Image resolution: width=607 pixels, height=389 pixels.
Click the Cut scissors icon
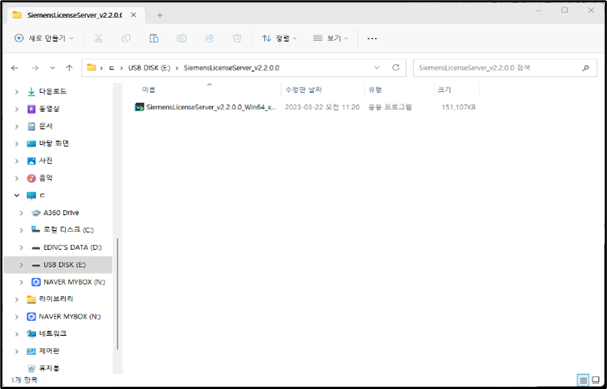coord(98,38)
